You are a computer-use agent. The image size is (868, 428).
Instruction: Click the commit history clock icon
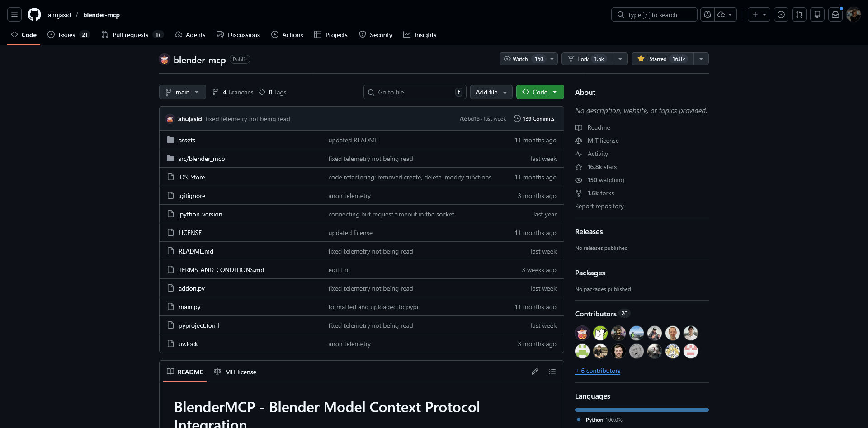(517, 118)
